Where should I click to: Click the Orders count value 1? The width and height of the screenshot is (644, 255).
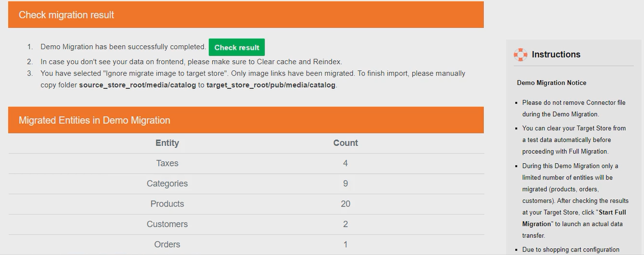pyautogui.click(x=345, y=245)
